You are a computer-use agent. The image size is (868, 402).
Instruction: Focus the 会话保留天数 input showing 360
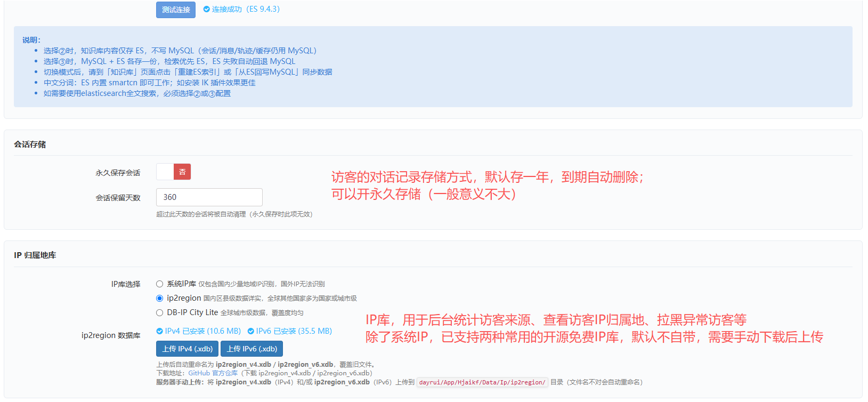coord(209,197)
